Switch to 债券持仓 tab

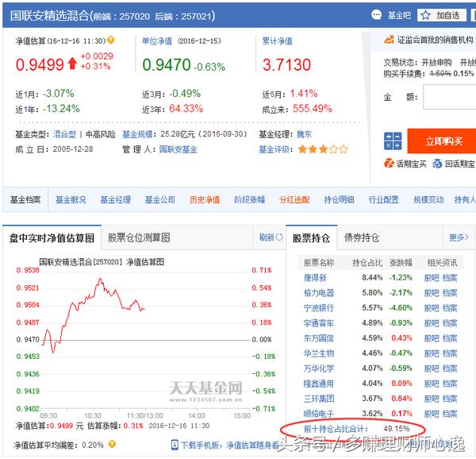click(x=362, y=237)
